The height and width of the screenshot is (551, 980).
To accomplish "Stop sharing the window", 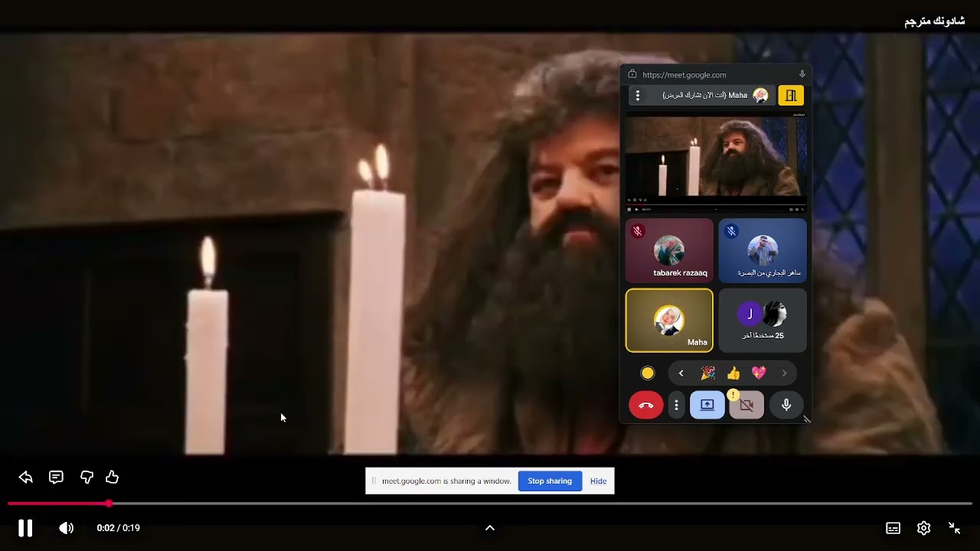I will (x=550, y=481).
